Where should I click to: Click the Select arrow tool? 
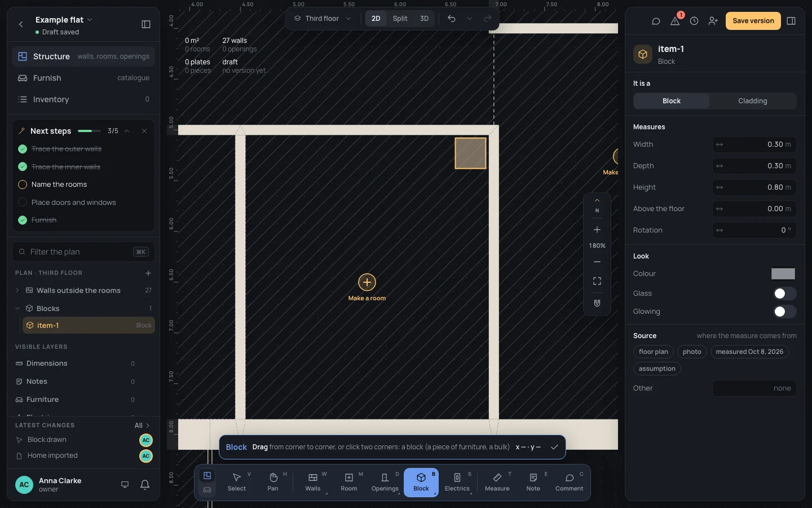[x=237, y=482]
